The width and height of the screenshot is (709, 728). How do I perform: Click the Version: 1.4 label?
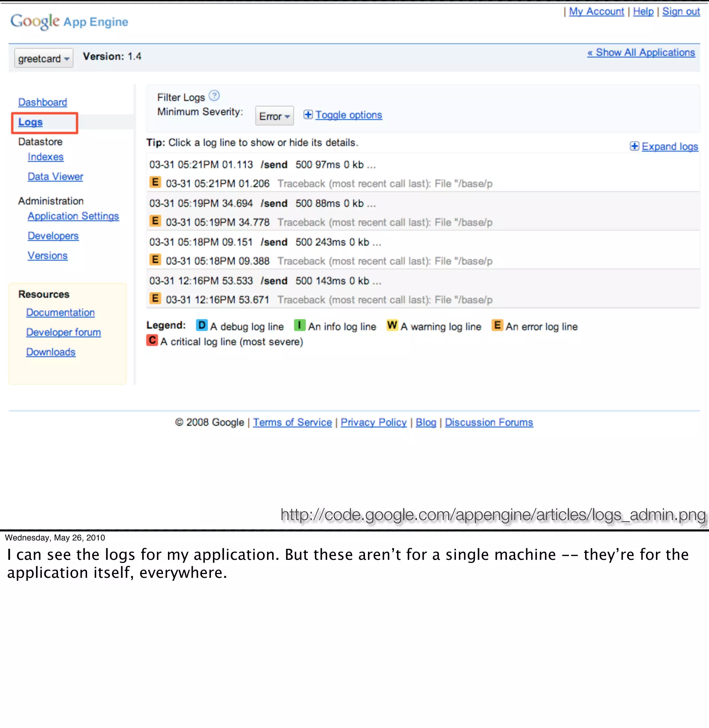coord(112,57)
